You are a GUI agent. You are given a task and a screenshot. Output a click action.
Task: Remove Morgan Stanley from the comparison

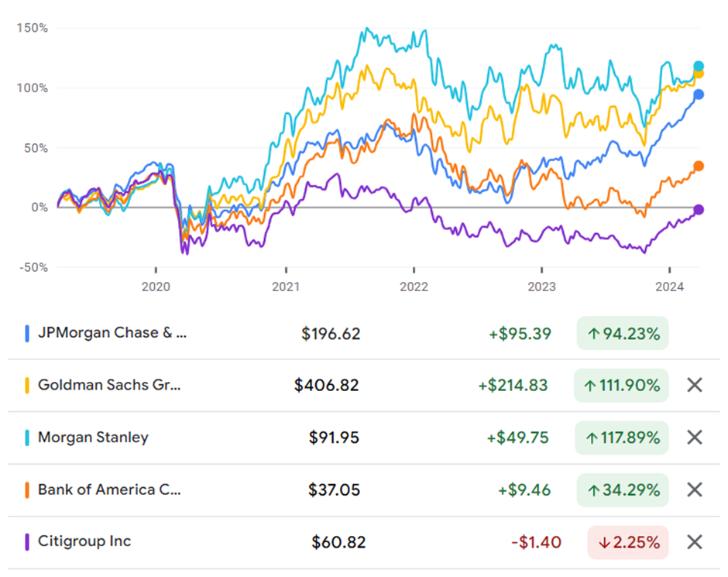695,438
